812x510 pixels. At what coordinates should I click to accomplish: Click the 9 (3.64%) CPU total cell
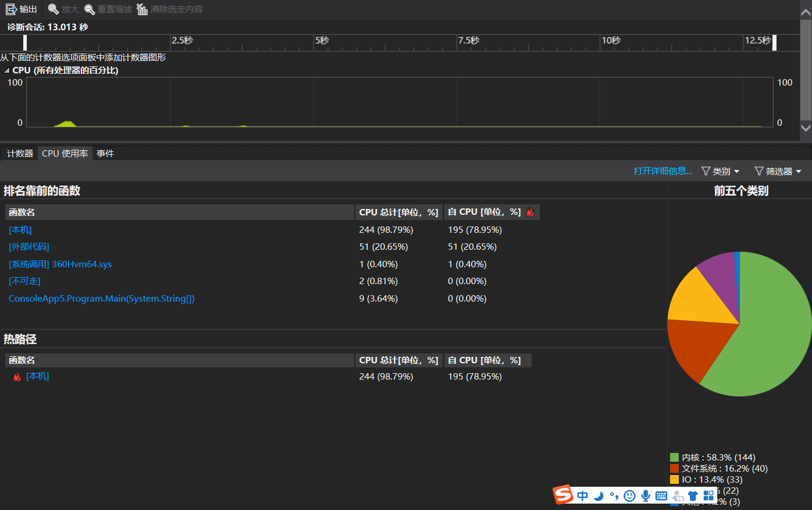(x=379, y=299)
